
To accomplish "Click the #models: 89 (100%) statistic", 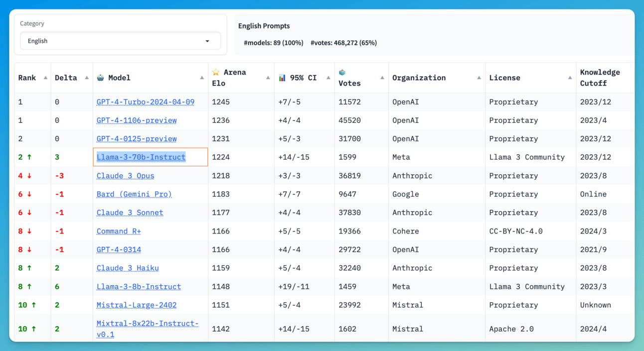I will pyautogui.click(x=274, y=43).
